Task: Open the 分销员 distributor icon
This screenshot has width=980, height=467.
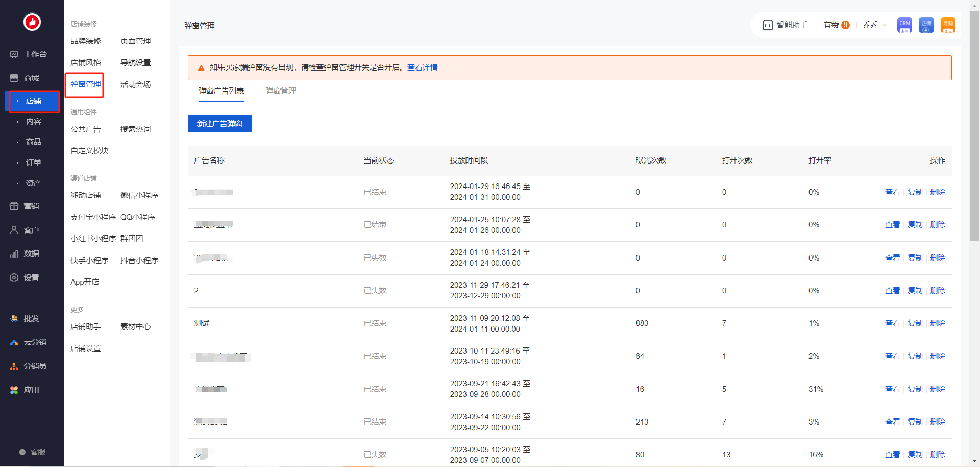Action: pos(14,366)
